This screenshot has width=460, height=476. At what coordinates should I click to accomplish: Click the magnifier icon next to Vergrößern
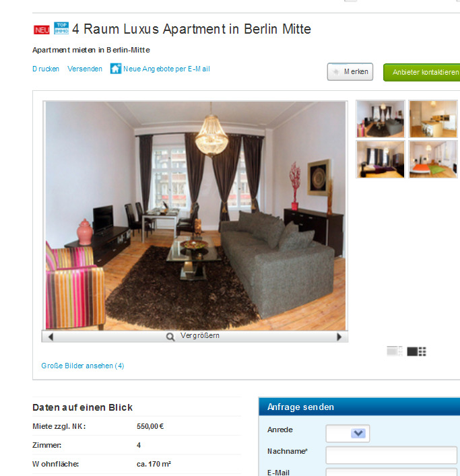pos(170,337)
